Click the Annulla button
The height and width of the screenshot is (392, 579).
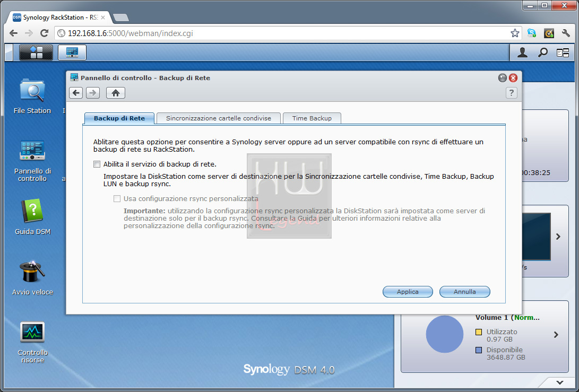click(x=464, y=292)
